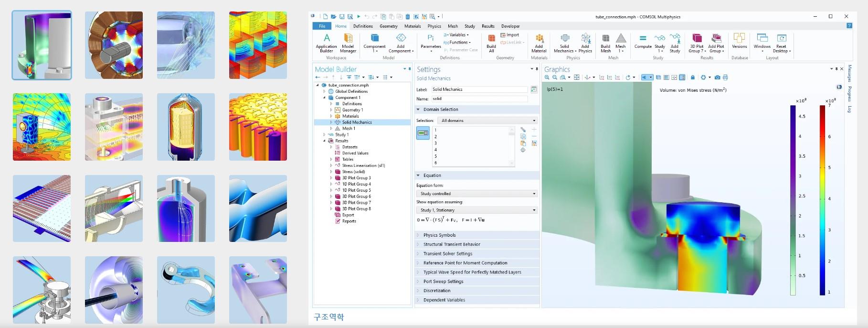Click the Compute icon in Study group
Image resolution: width=868 pixels, height=328 pixels.
[643, 41]
